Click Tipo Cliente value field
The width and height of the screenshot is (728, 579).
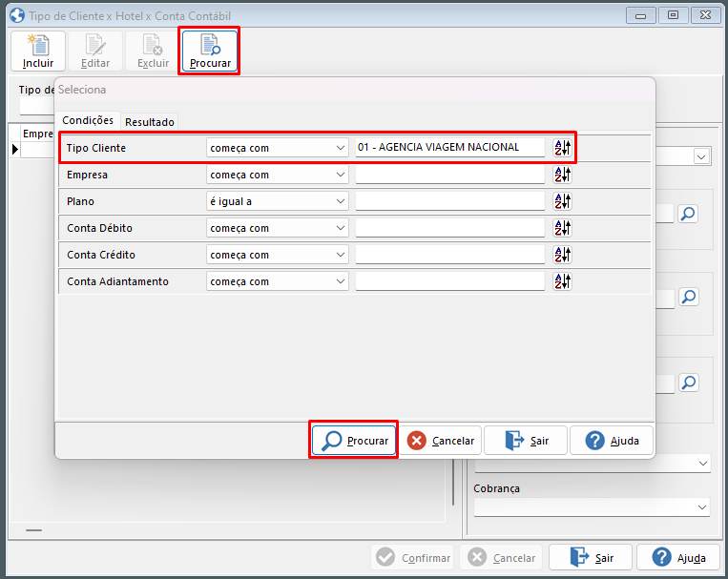coord(450,148)
